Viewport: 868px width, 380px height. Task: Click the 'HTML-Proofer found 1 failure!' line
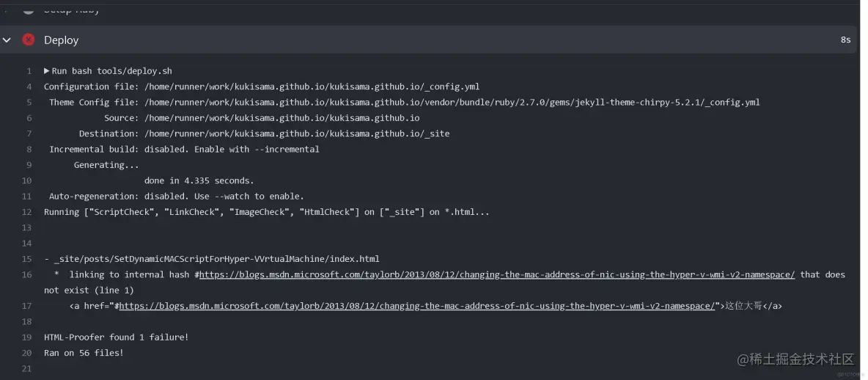pyautogui.click(x=117, y=337)
